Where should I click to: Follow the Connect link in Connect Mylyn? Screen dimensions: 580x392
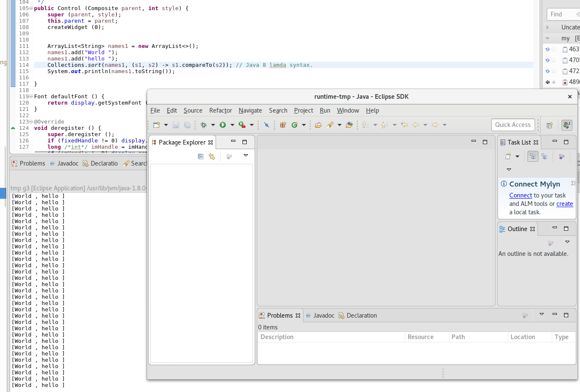[x=521, y=195]
